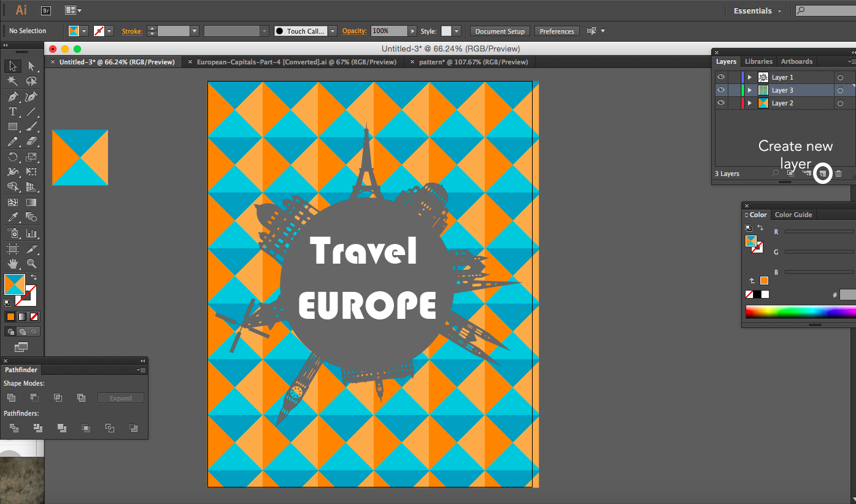Screen dimensions: 856x504
Task: Select the Direct Selection tool
Action: (31, 66)
